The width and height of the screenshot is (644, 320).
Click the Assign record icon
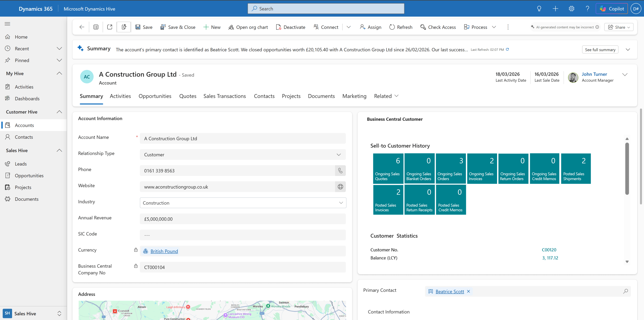pos(370,27)
